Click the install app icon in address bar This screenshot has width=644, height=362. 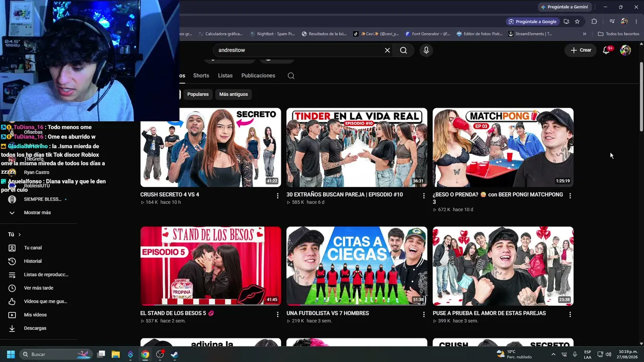coord(567,22)
